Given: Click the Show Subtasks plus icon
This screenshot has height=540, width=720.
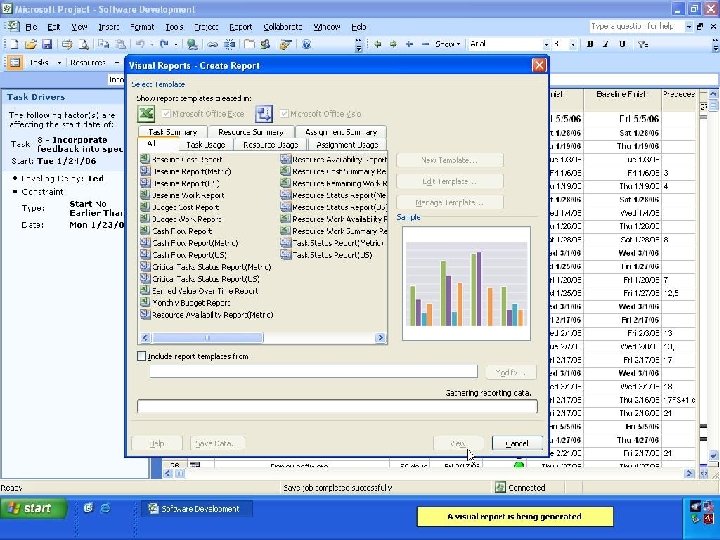Looking at the screenshot, I should pos(409,44).
